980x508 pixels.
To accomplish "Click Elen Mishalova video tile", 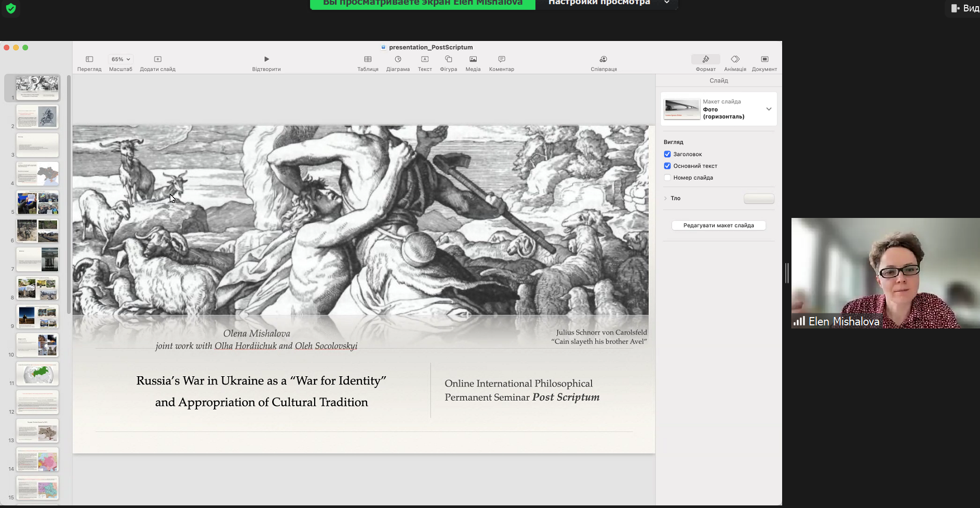I will [x=885, y=273].
